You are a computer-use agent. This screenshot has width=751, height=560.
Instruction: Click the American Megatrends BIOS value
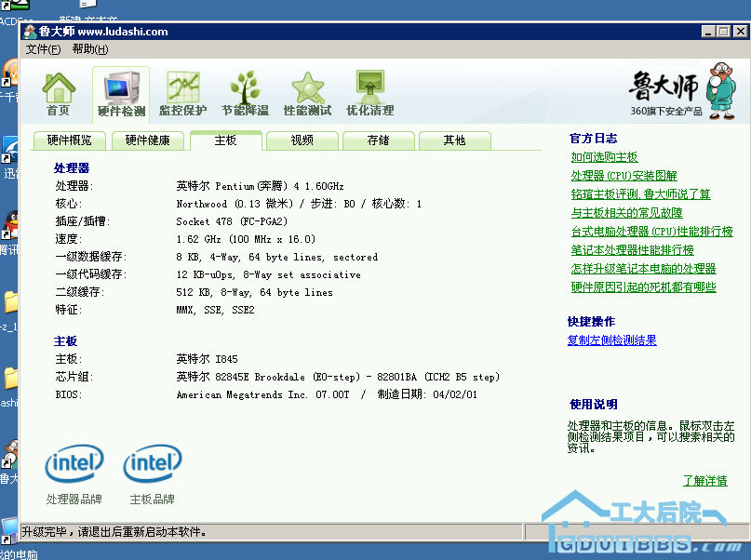pos(327,394)
